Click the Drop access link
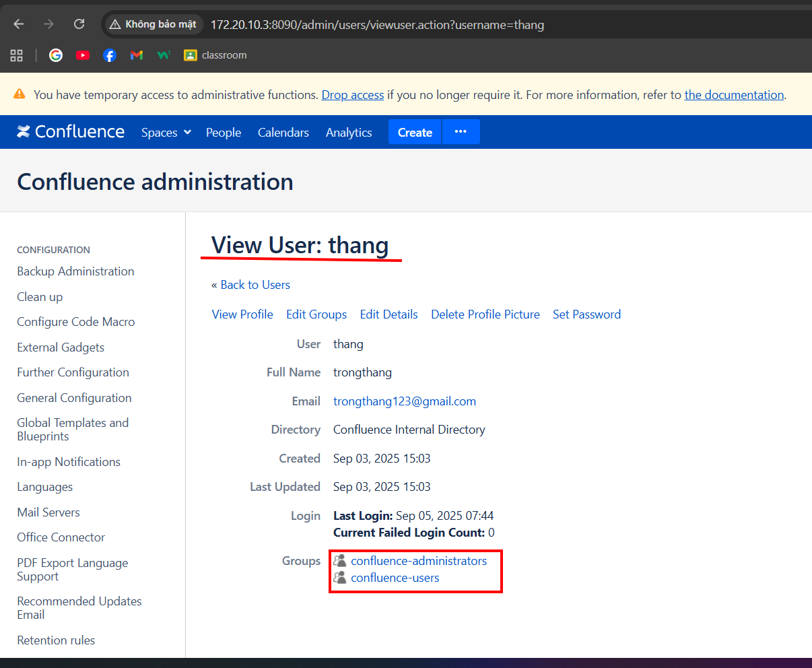812x668 pixels. pyautogui.click(x=353, y=95)
